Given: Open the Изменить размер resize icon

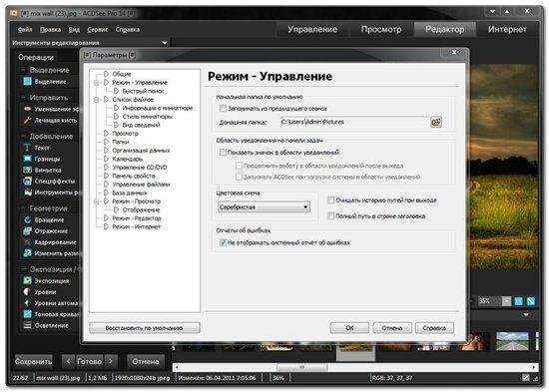Looking at the screenshot, I should (27, 253).
